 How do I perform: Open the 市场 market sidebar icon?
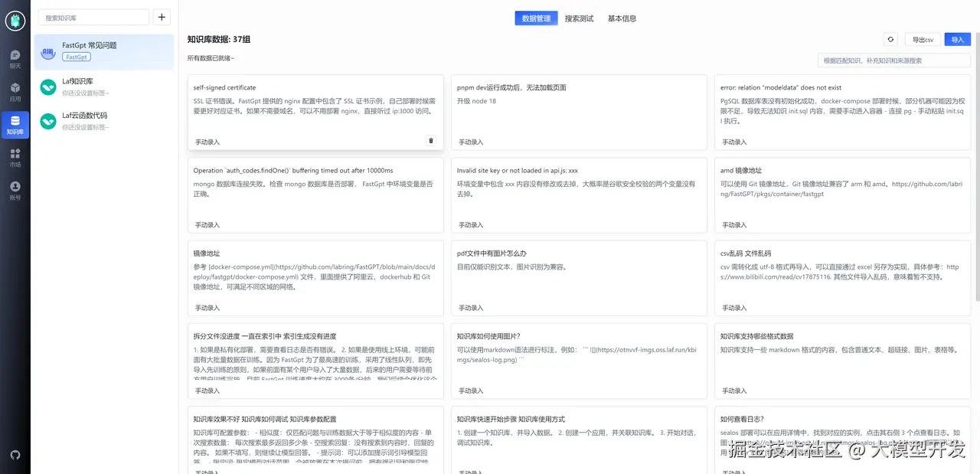click(x=15, y=158)
